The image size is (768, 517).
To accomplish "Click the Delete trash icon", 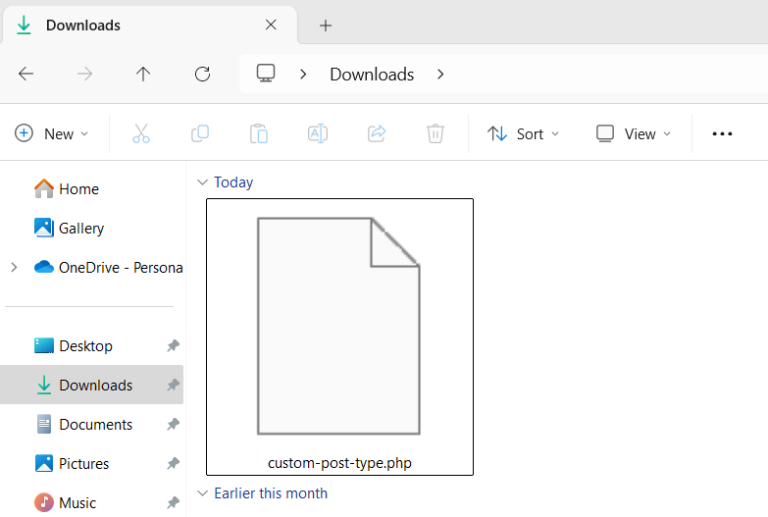I will pyautogui.click(x=435, y=133).
